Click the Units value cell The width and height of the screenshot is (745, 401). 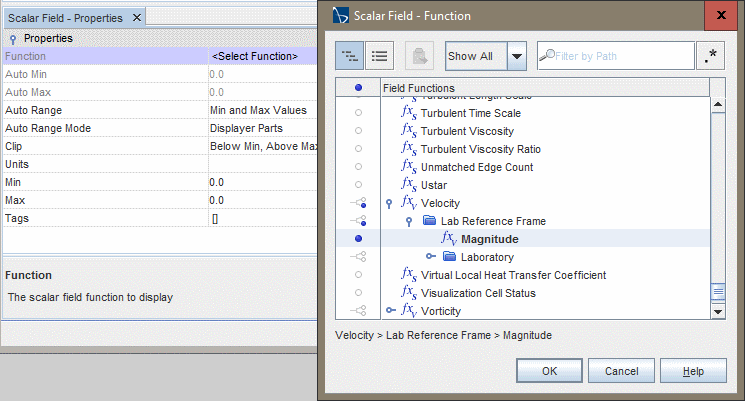[x=263, y=164]
